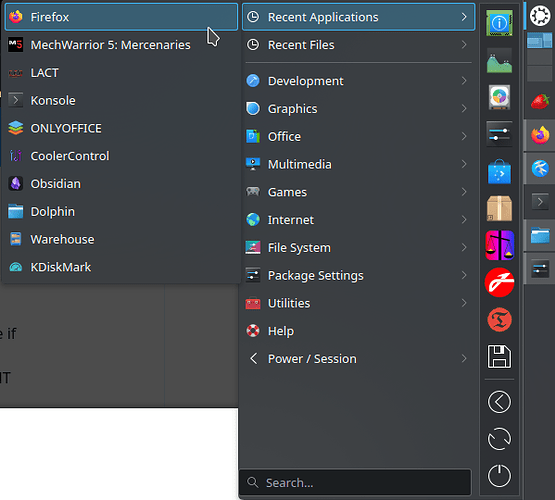
Task: Switch to the first virtual desktop in pager
Action: pos(539,41)
